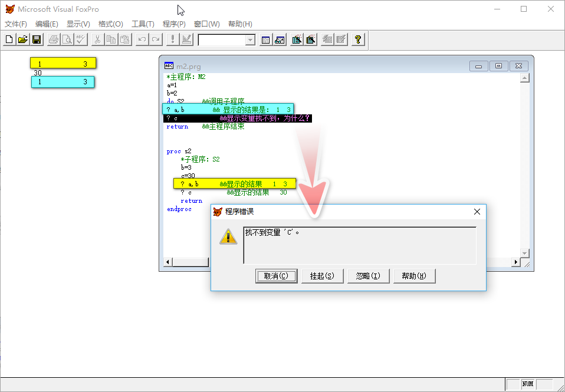The height and width of the screenshot is (392, 565).
Task: Click the error message "找不到变量 'C'。"
Action: 272,232
